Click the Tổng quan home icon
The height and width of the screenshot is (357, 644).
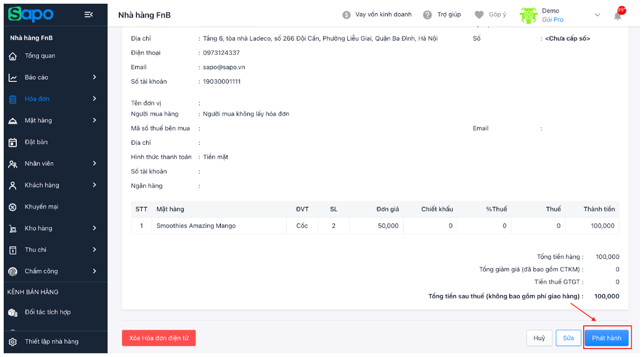pos(13,56)
